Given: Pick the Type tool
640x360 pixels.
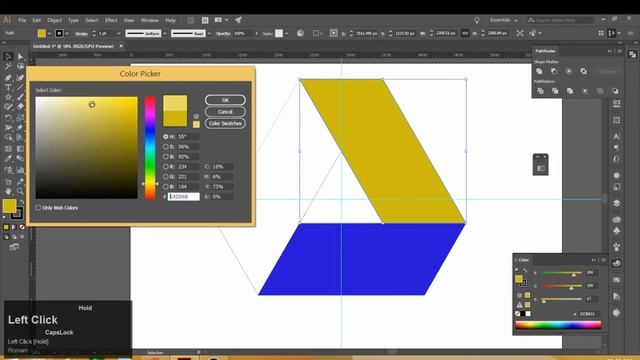Looking at the screenshot, I should (8, 87).
